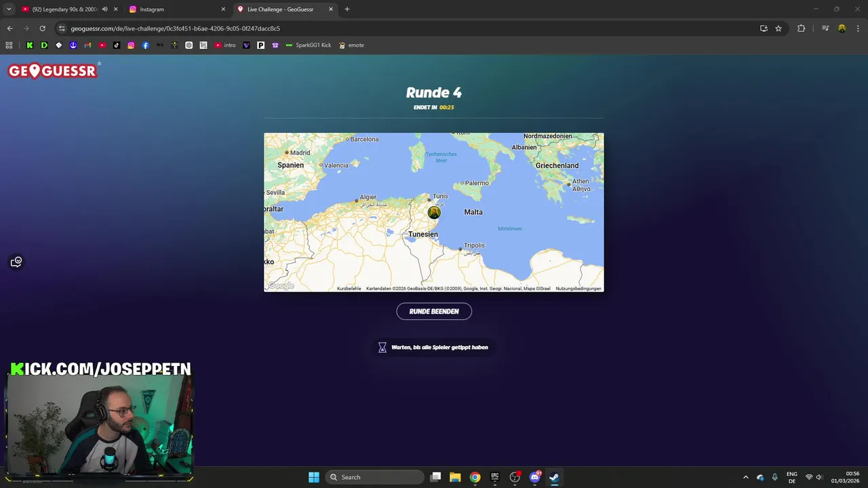Open the PayPal bookmark icon

pos(260,45)
